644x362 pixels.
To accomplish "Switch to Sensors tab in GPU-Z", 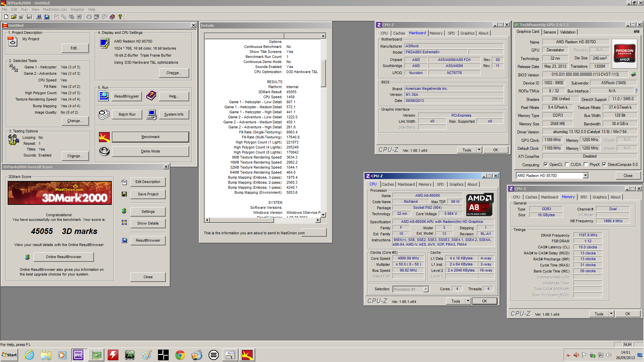I will [x=549, y=32].
